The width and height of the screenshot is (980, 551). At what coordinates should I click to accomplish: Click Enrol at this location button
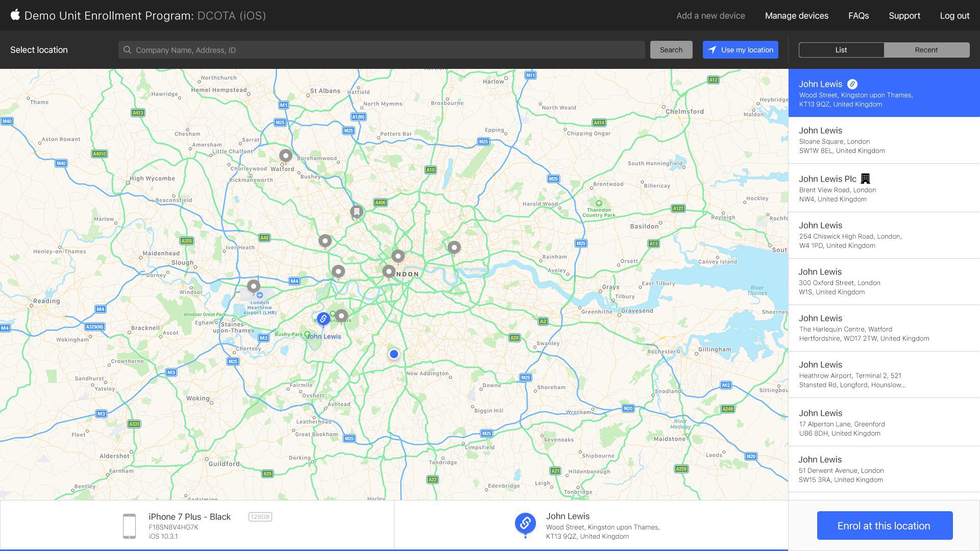pyautogui.click(x=885, y=525)
